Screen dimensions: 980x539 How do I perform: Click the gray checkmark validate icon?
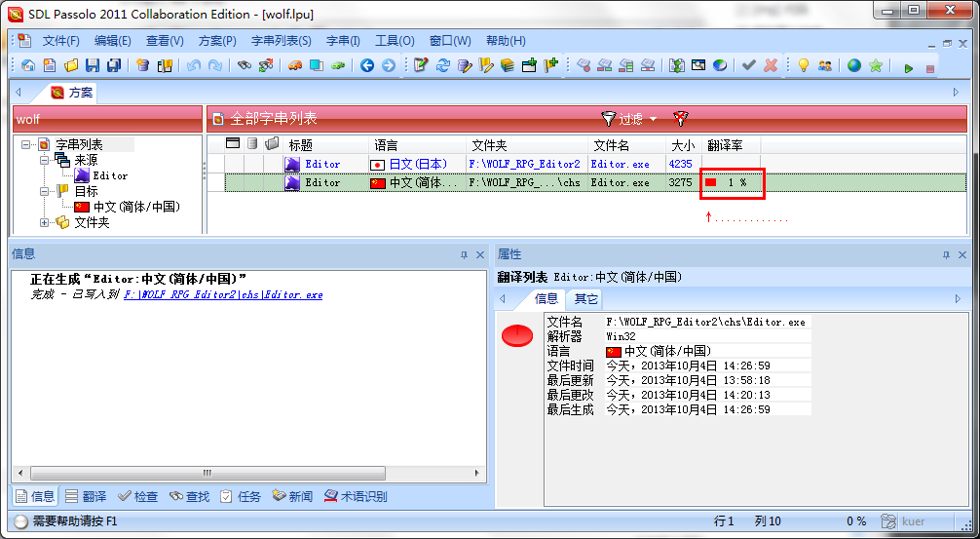pyautogui.click(x=749, y=65)
